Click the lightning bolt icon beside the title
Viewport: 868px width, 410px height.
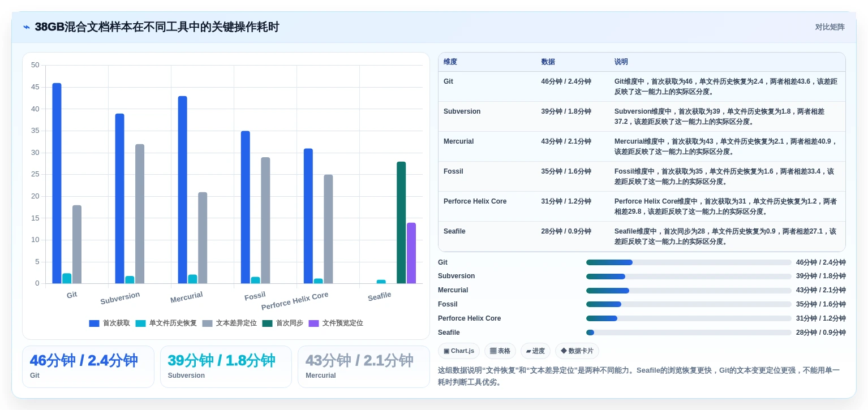click(x=27, y=27)
